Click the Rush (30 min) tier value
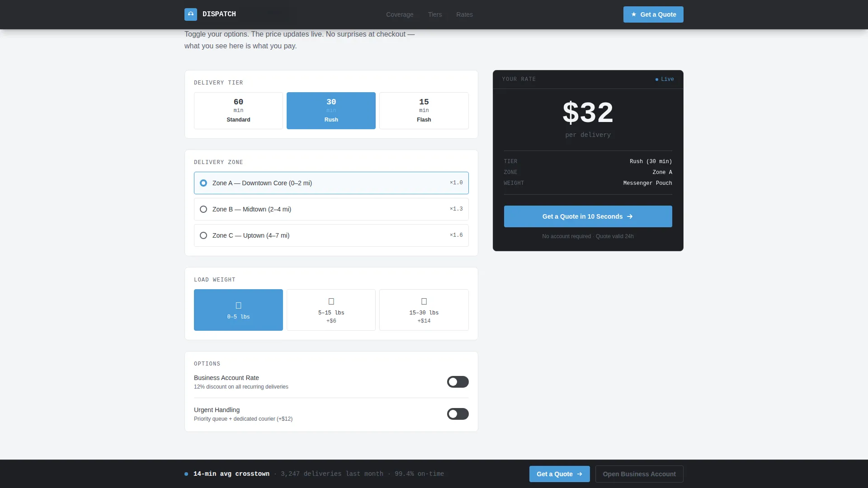The width and height of the screenshot is (868, 488). (x=651, y=161)
